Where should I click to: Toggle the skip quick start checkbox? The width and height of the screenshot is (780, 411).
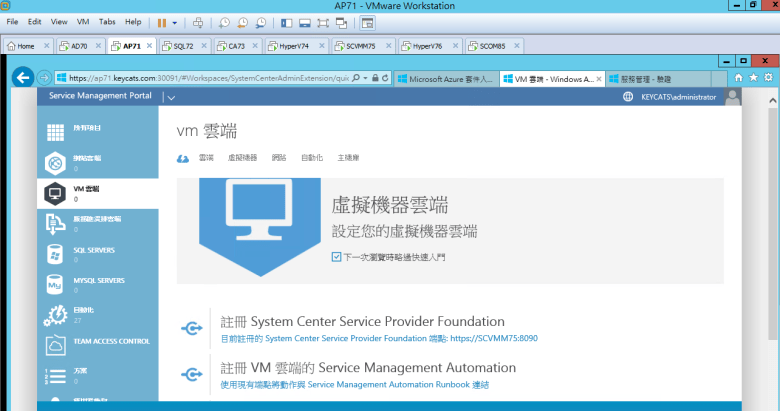coord(337,257)
